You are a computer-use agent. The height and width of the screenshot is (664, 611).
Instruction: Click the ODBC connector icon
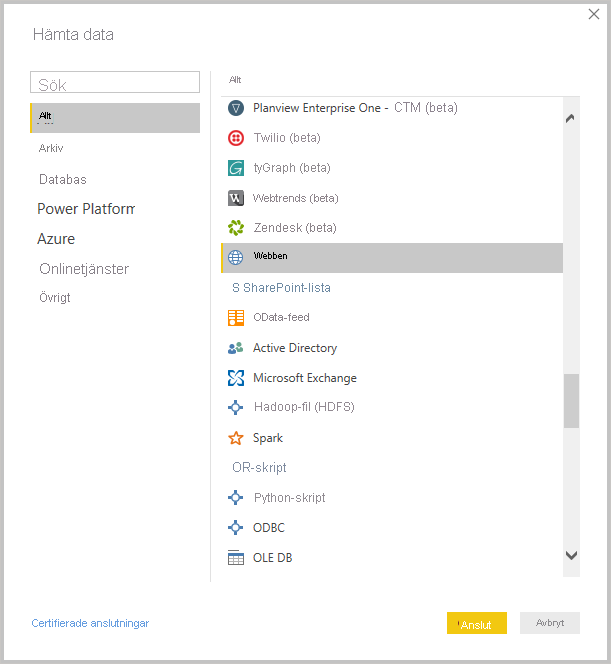tap(236, 528)
